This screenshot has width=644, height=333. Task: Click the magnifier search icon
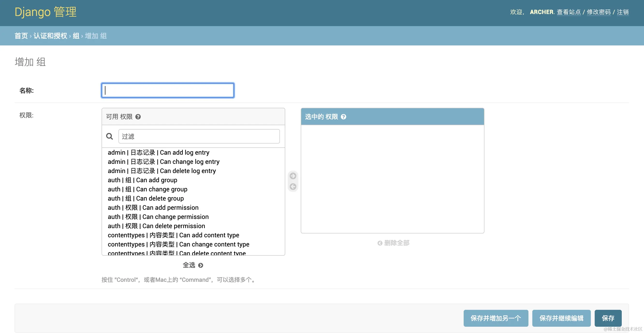coord(110,136)
